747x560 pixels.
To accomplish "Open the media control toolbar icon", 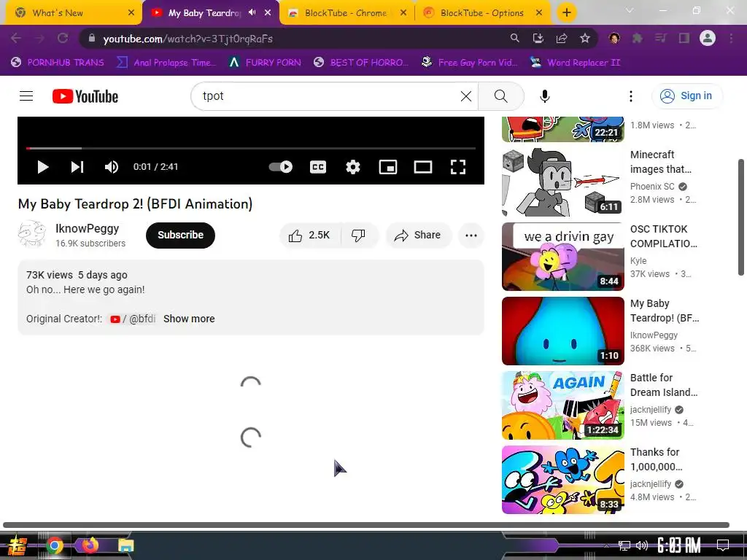I will point(660,39).
